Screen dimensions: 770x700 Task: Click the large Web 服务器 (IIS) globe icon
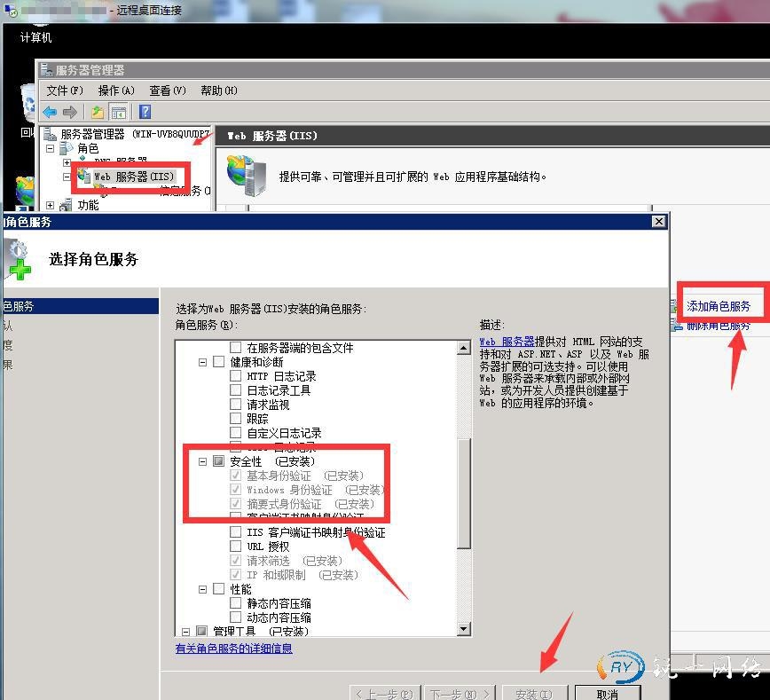click(x=246, y=175)
